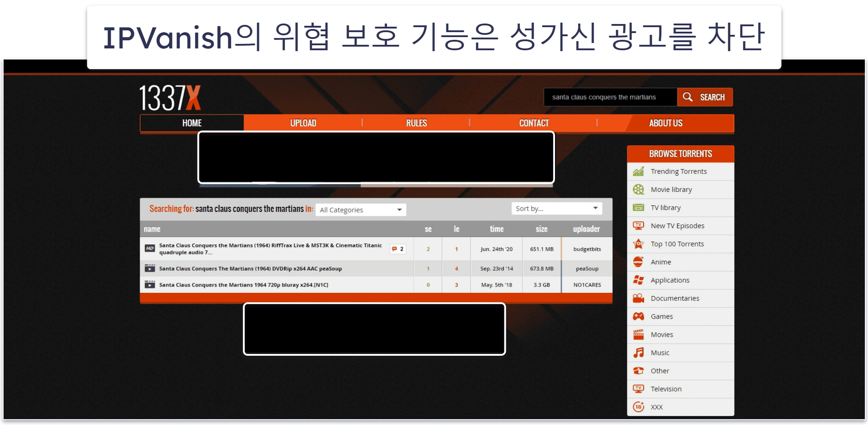
Task: Click the name column header
Action: tap(152, 229)
